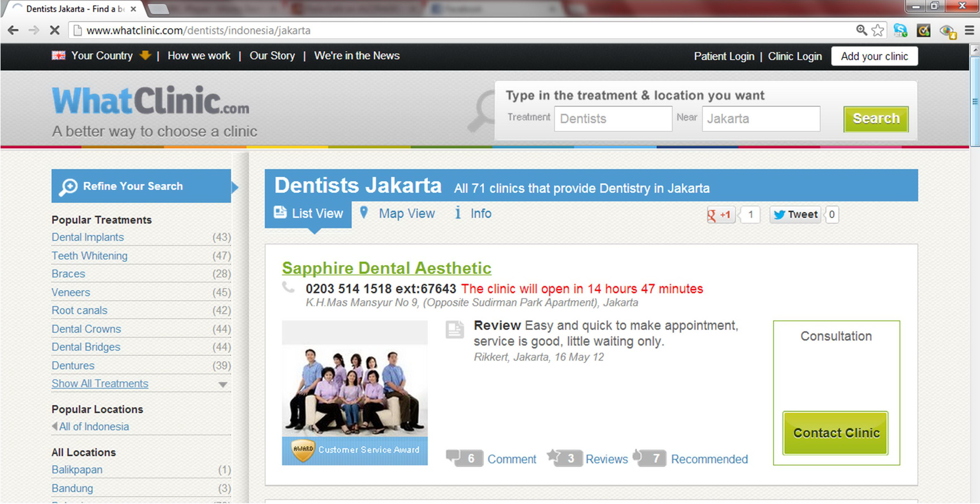Click the star reviews count 3
This screenshot has width=980, height=504.
564,458
